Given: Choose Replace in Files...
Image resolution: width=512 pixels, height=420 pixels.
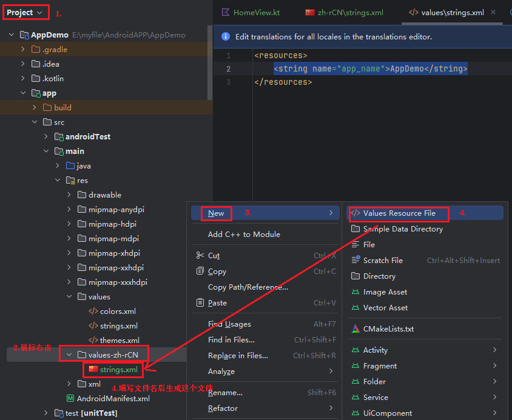Looking at the screenshot, I should point(266,356).
